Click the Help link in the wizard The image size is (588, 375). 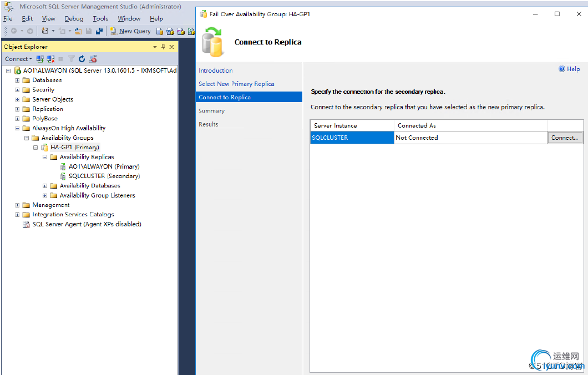tap(569, 69)
